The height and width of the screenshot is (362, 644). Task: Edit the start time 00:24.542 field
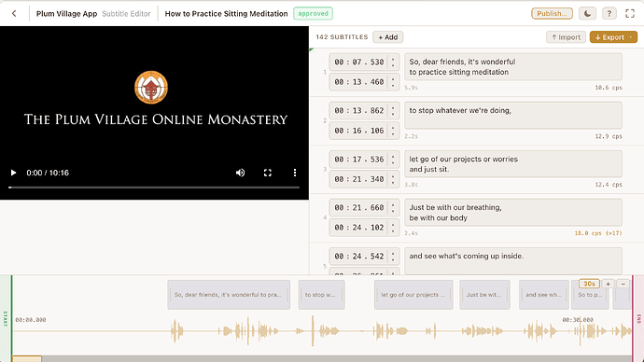click(x=359, y=257)
